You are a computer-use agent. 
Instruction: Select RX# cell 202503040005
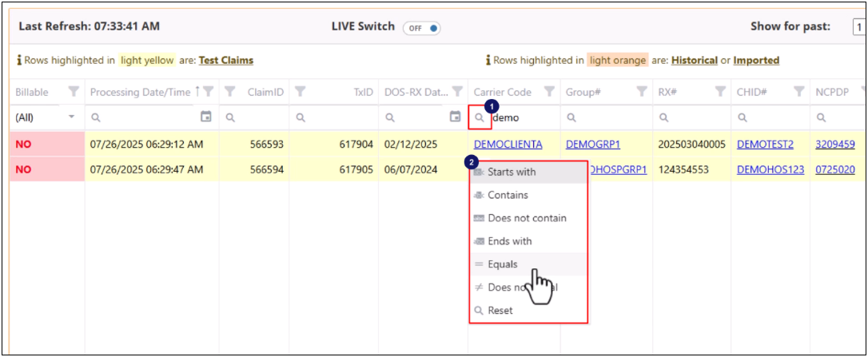[x=691, y=145]
